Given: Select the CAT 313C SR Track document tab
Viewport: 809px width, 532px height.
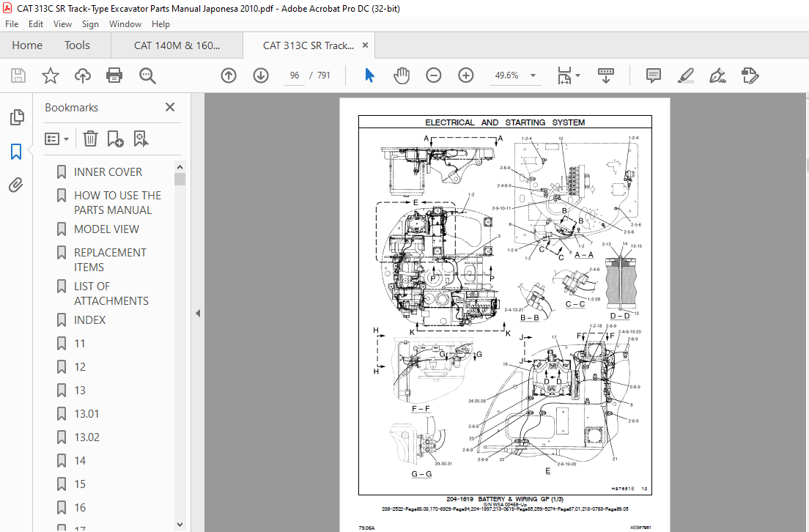Looking at the screenshot, I should [x=308, y=45].
